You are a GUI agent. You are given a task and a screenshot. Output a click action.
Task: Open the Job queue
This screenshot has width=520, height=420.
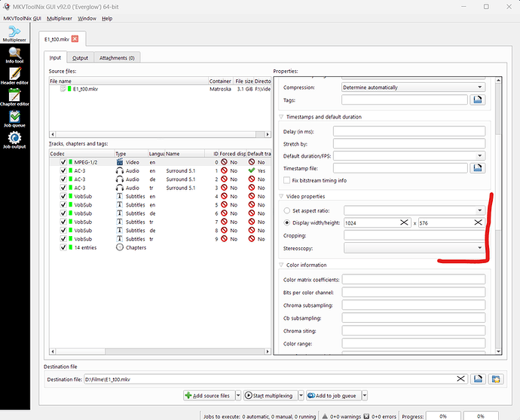point(14,119)
